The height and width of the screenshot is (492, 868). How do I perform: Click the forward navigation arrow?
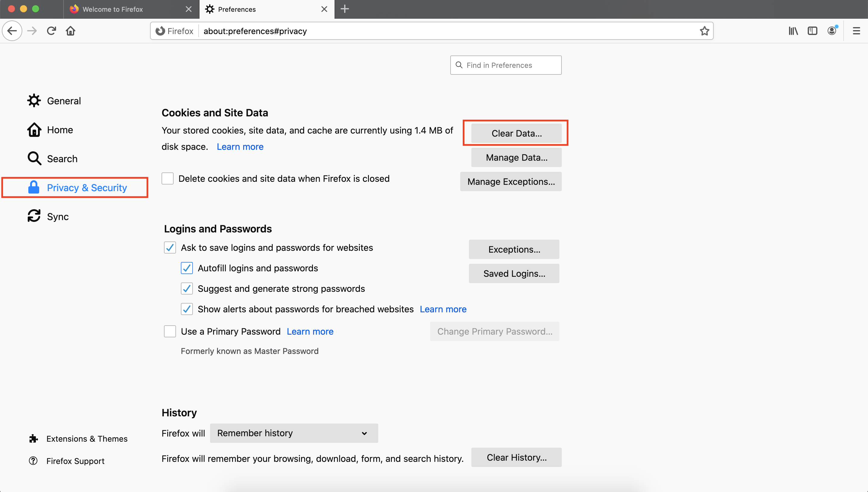pyautogui.click(x=32, y=31)
